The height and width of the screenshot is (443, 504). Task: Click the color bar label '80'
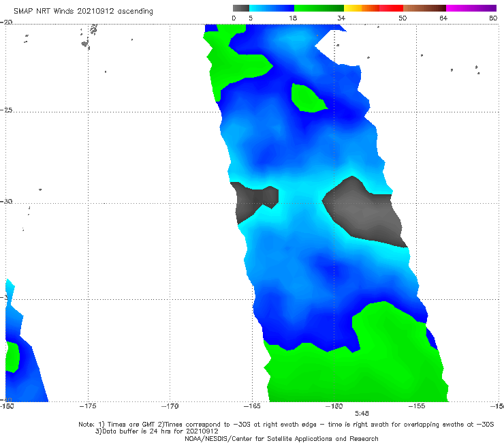click(493, 18)
